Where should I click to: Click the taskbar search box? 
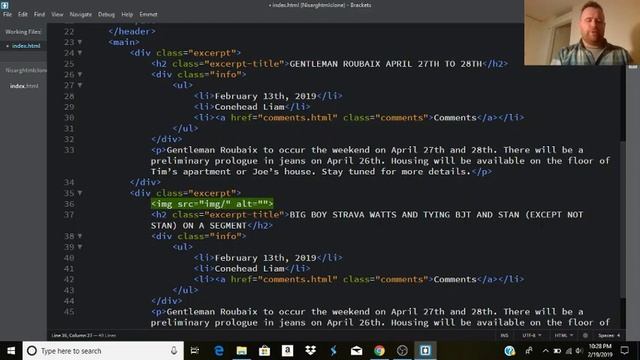point(103,351)
